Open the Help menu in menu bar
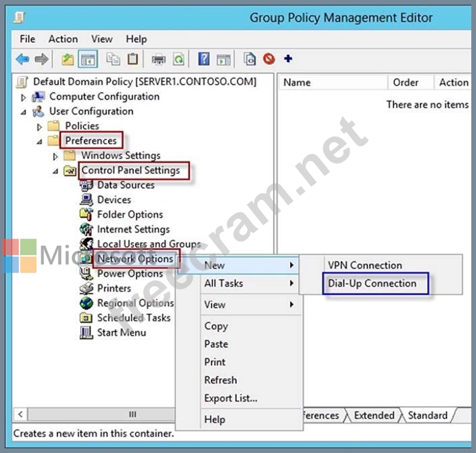 [x=137, y=39]
